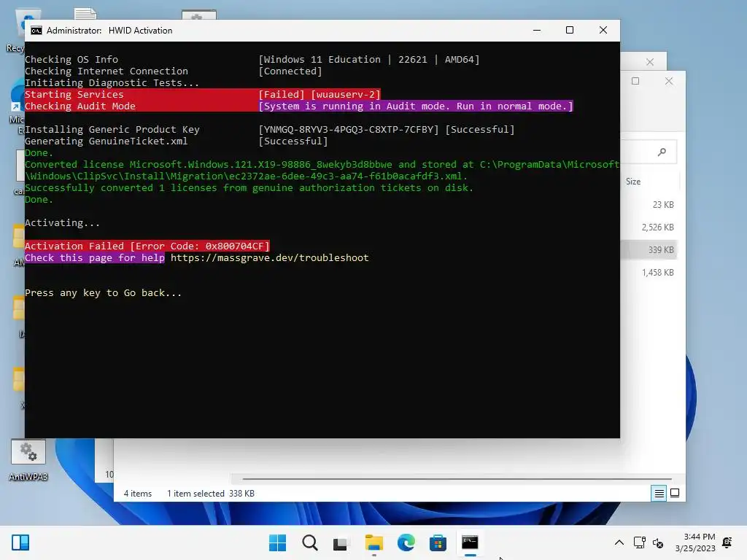Open the notification bell icon
The image size is (747, 560).
click(727, 542)
